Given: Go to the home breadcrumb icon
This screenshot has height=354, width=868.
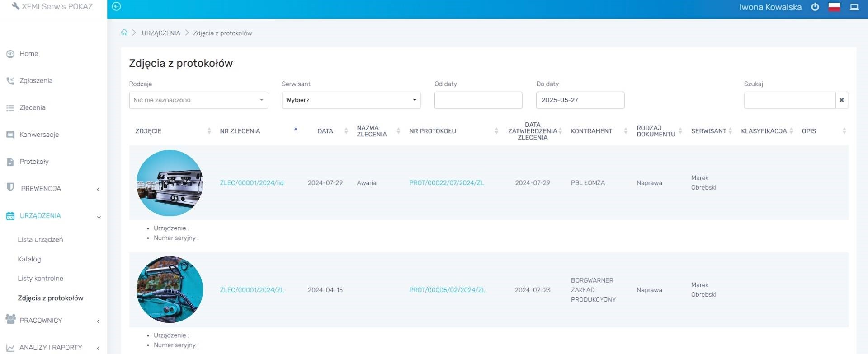Looking at the screenshot, I should [x=124, y=33].
